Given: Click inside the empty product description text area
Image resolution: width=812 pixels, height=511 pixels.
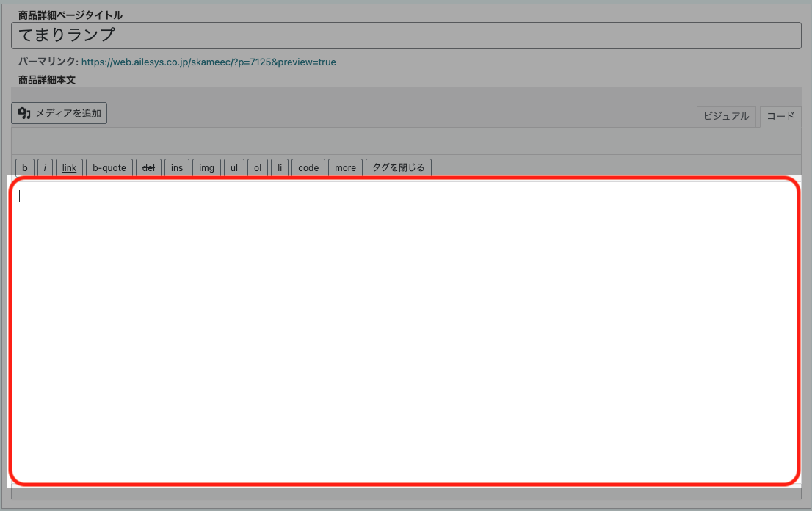Looking at the screenshot, I should click(x=404, y=330).
